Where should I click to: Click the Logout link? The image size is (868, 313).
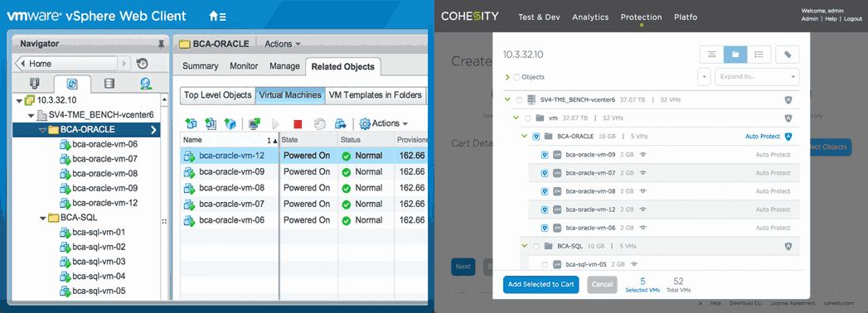852,19
